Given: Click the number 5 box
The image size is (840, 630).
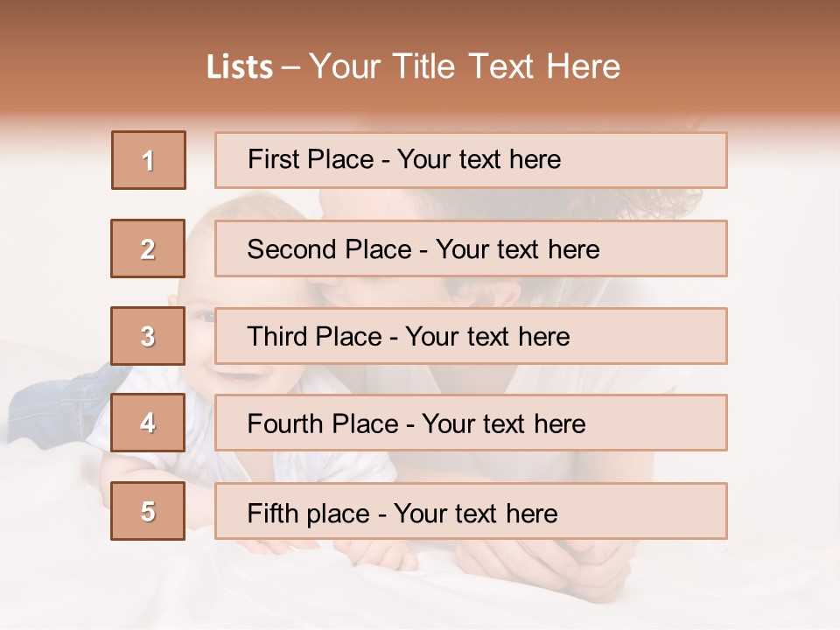Looking at the screenshot, I should pyautogui.click(x=148, y=510).
